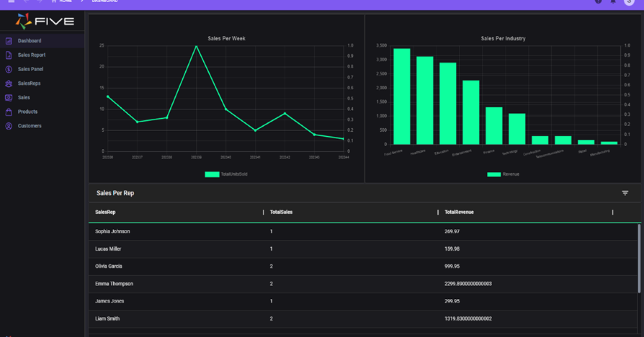The height and width of the screenshot is (337, 644).
Task: Click the SalesRep column header
Action: 105,212
